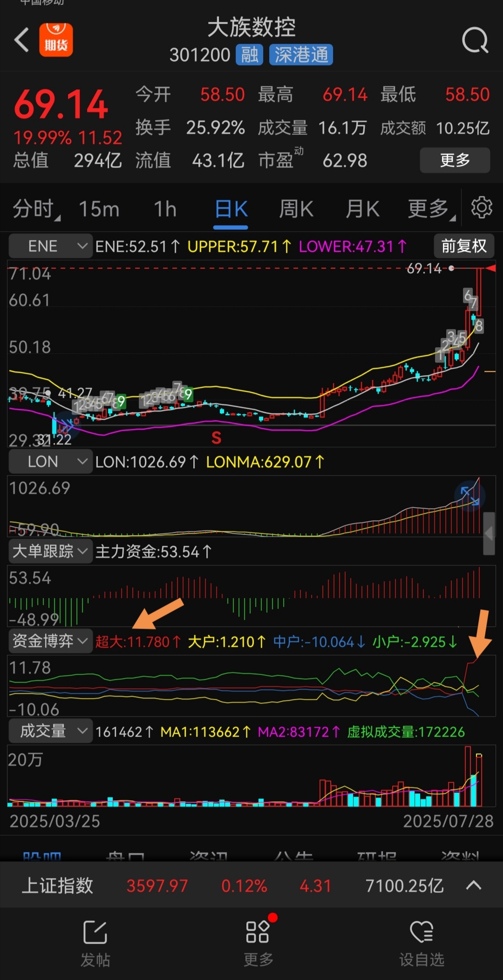Tap the red S sell signal marker

pos(216,437)
